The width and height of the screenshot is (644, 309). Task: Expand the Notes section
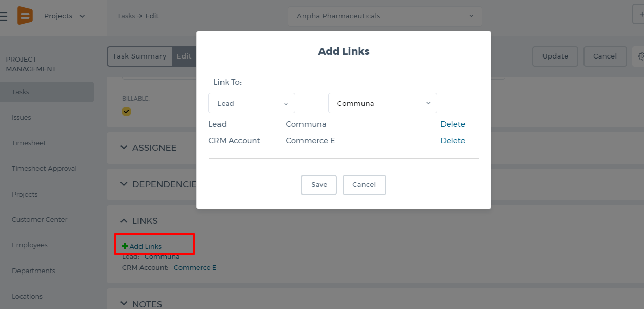click(141, 304)
